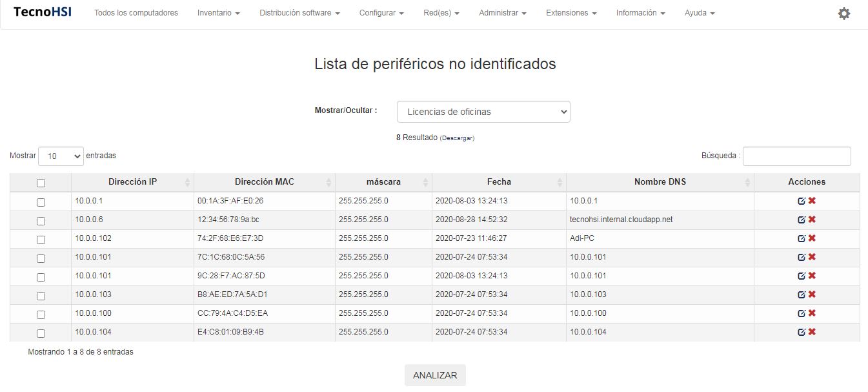Click the settings gear icon

click(x=843, y=14)
